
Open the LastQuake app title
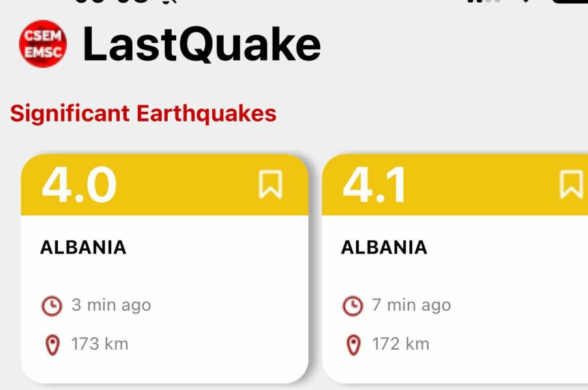[202, 44]
